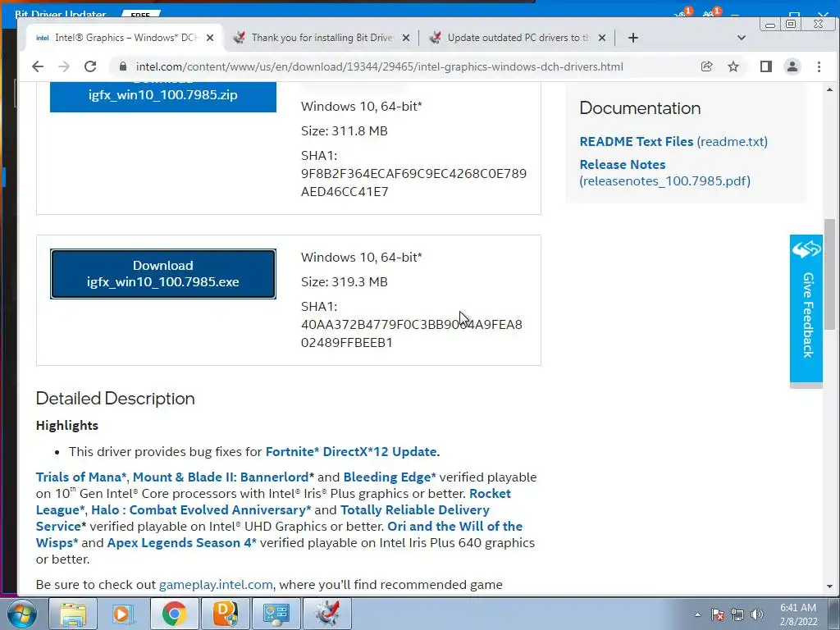Open Release Notes PDF link

(664, 172)
